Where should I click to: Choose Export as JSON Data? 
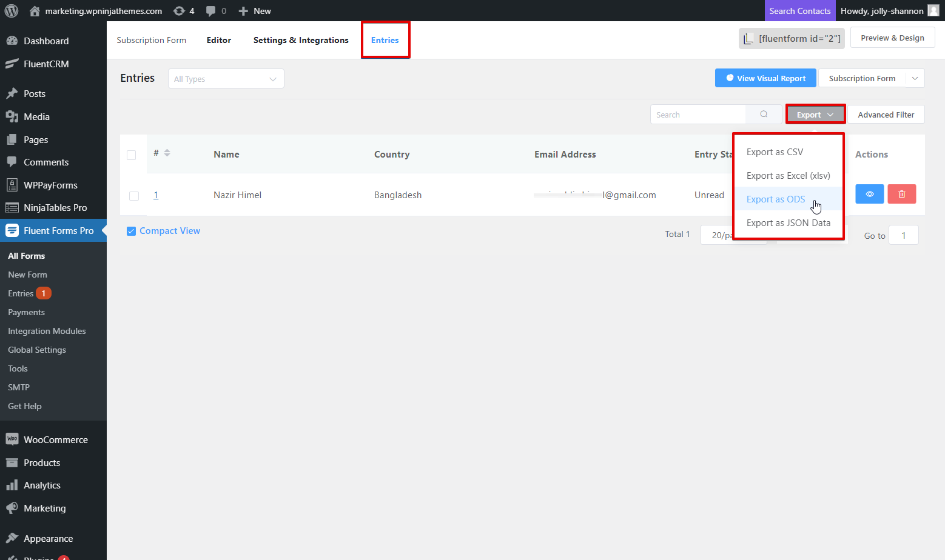788,223
